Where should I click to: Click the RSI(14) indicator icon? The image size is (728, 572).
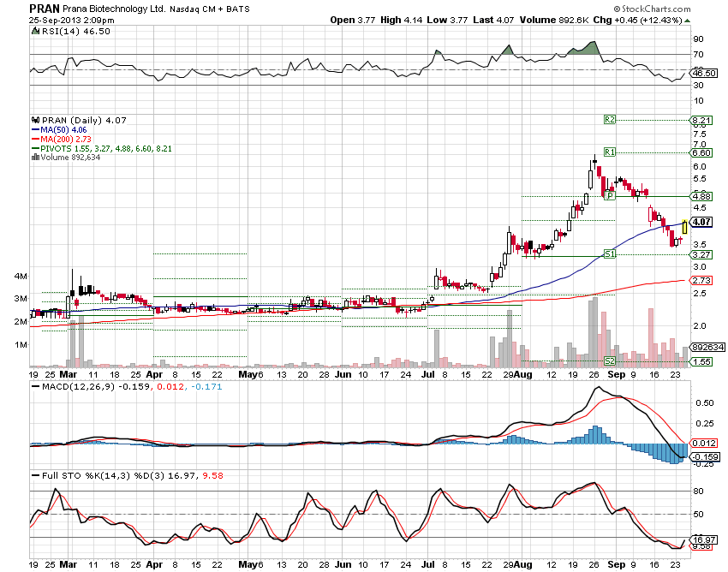(35, 31)
